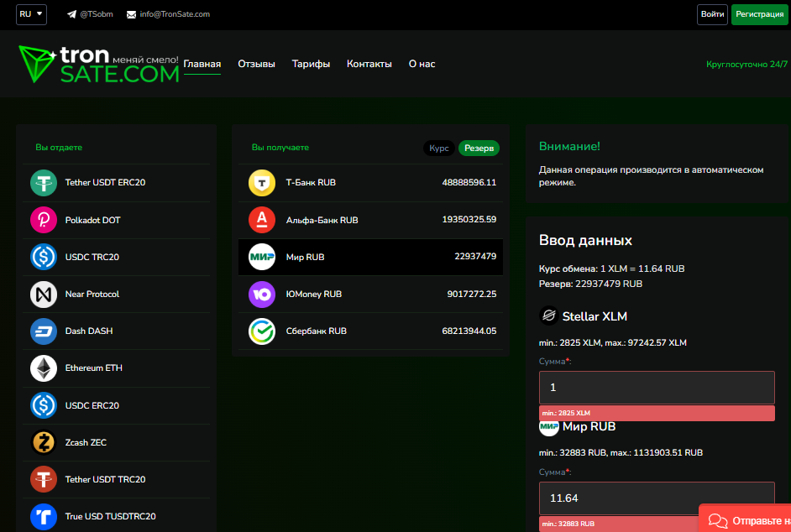
Task: Click the Stellar XLM amount input field
Action: [x=656, y=388]
